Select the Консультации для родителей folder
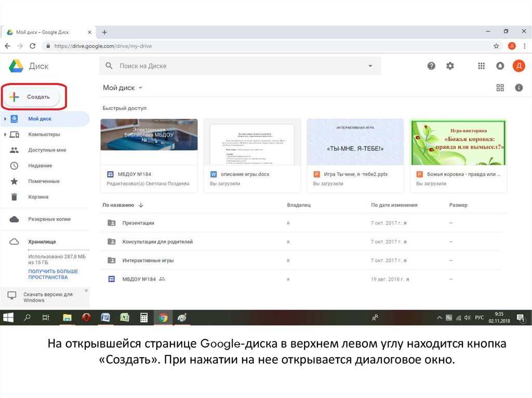Viewport: 532px width, 398px height. click(x=301, y=242)
